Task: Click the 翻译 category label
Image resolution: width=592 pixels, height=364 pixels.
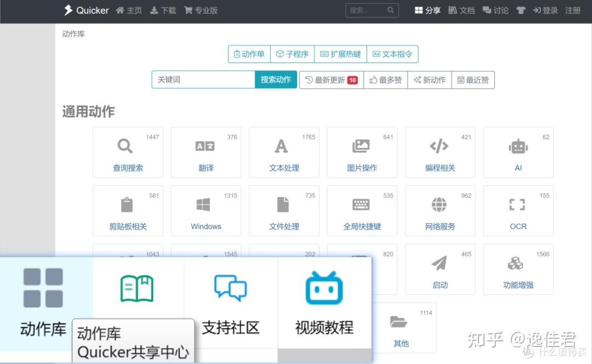Action: pos(206,168)
